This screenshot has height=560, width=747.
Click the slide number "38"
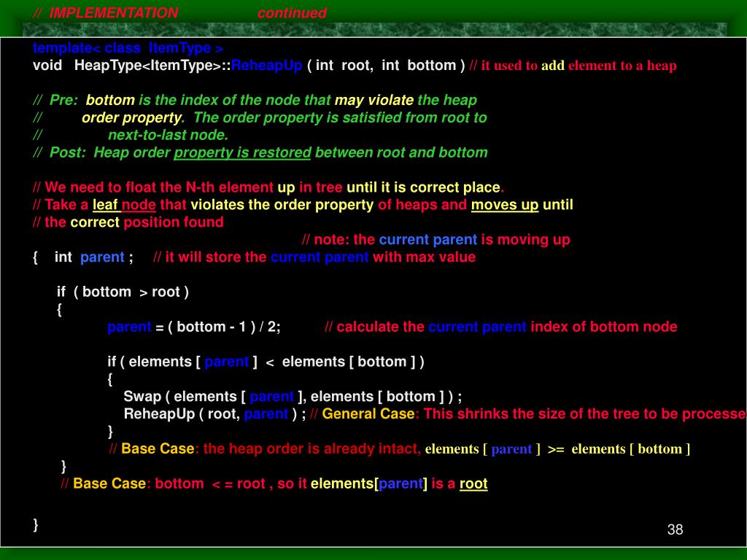click(675, 529)
